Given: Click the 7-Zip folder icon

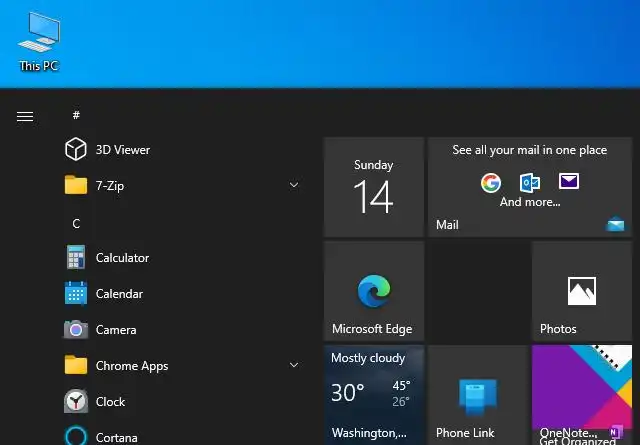Looking at the screenshot, I should point(76,185).
